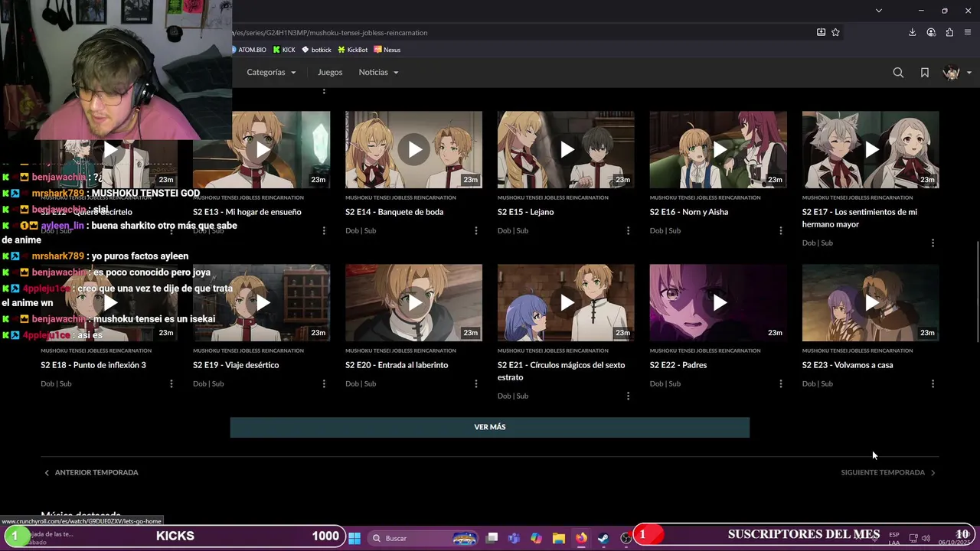
Task: Open the Crunchyroll search icon
Action: [898, 73]
